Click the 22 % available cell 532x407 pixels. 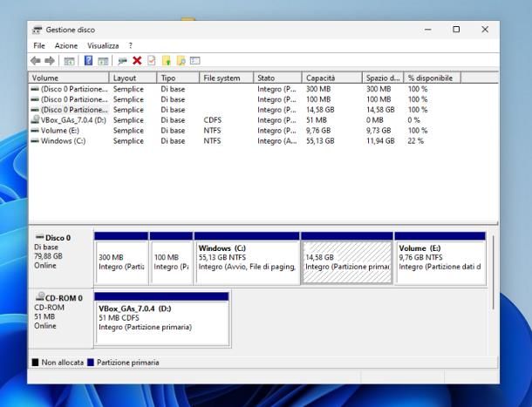tap(416, 141)
